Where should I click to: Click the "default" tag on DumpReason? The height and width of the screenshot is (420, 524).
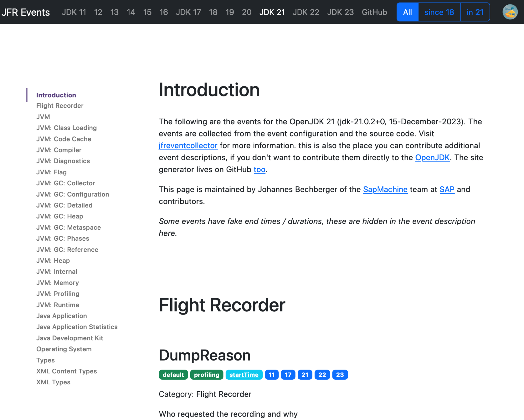(x=173, y=374)
